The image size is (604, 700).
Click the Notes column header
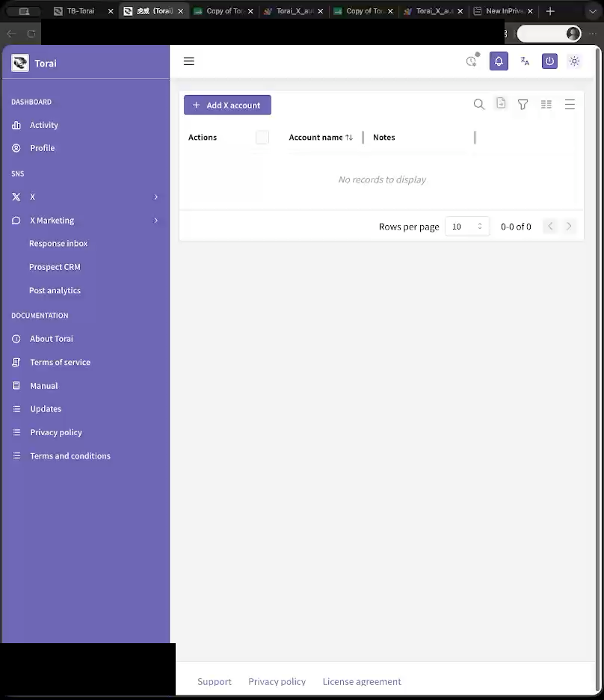[384, 138]
